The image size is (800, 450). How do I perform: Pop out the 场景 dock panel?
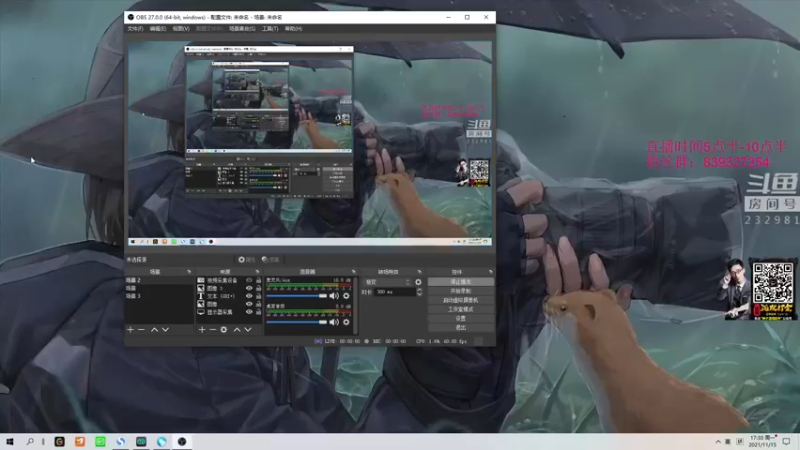click(x=189, y=272)
